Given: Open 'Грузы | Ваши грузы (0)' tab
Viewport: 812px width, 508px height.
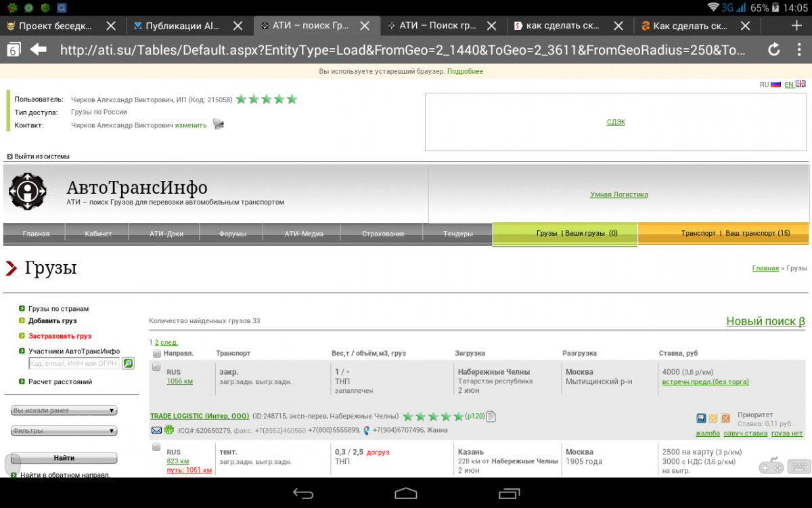Looking at the screenshot, I should tap(565, 233).
